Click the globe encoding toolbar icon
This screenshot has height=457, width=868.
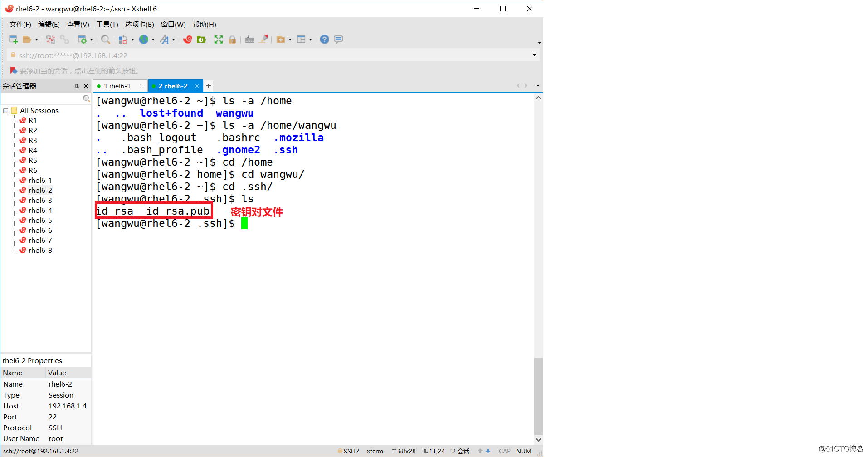pos(144,39)
